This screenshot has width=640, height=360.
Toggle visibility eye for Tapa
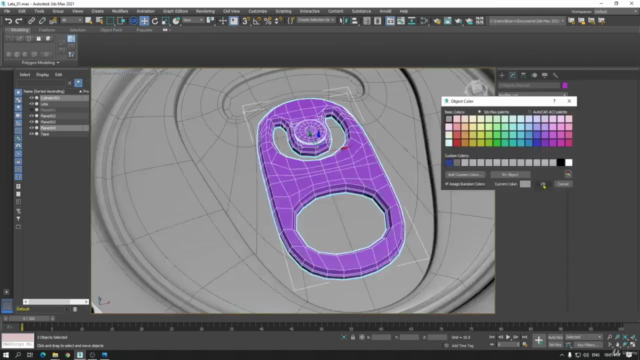click(31, 134)
